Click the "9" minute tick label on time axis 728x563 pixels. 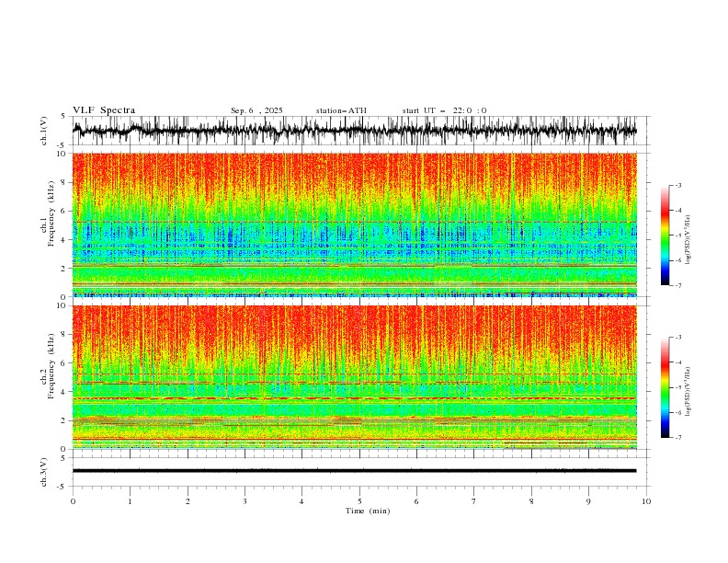click(x=588, y=501)
